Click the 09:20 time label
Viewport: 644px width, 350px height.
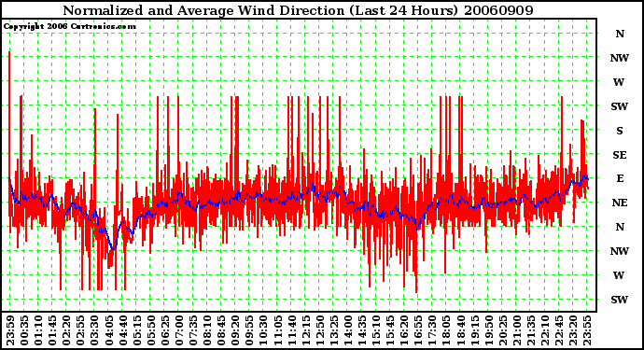(235, 330)
